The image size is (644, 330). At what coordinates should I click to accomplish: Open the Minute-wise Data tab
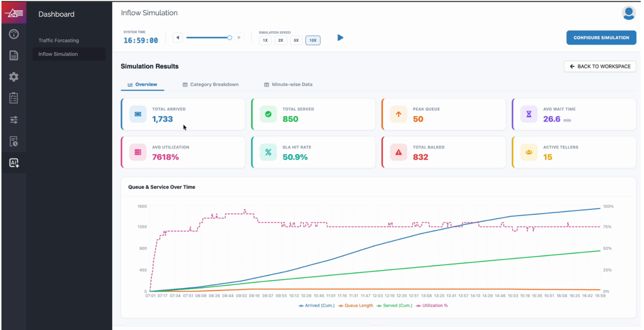point(288,85)
